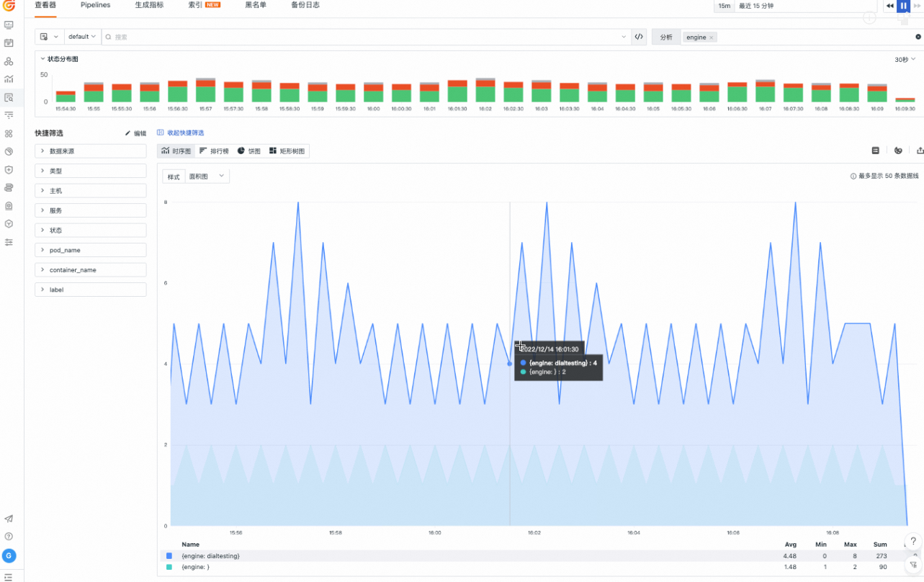Screen dimensions: 924x582
Task: Expand the 服务 filter
Action: [91, 210]
